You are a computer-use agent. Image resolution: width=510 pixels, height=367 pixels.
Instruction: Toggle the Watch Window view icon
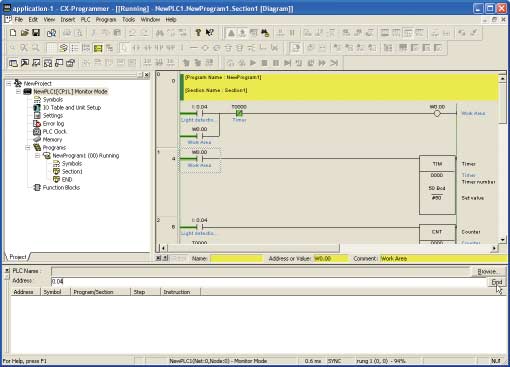tap(36, 63)
